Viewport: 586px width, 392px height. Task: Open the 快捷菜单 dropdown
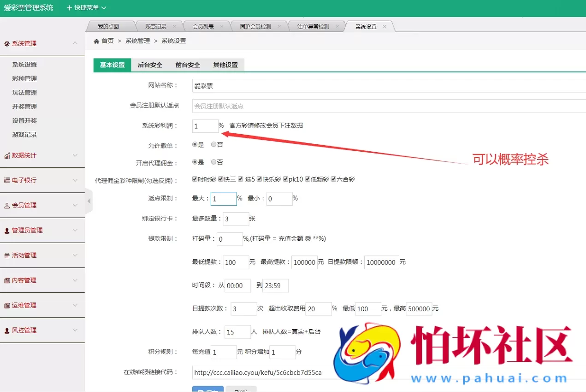tap(86, 7)
